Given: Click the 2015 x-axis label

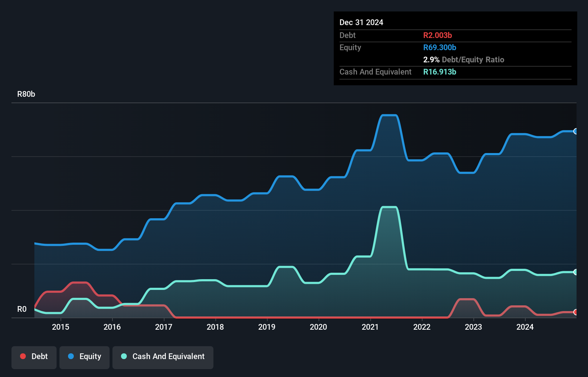Looking at the screenshot, I should tap(61, 327).
